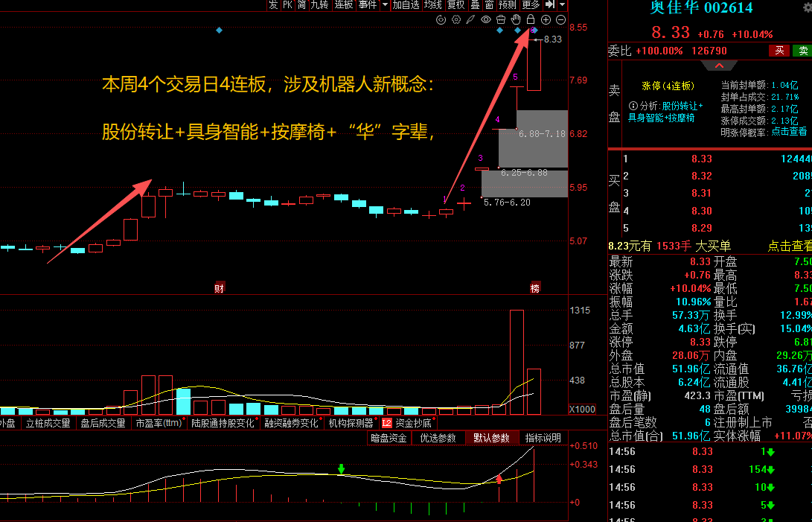Open 指标说明 indicator description
The image size is (812, 522).
pyautogui.click(x=543, y=438)
